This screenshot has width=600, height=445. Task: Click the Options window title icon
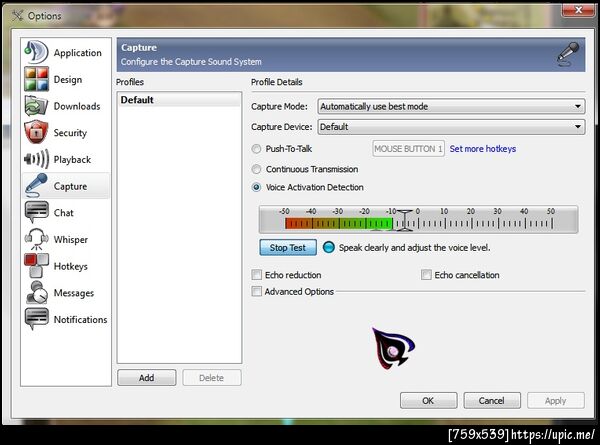[18, 15]
